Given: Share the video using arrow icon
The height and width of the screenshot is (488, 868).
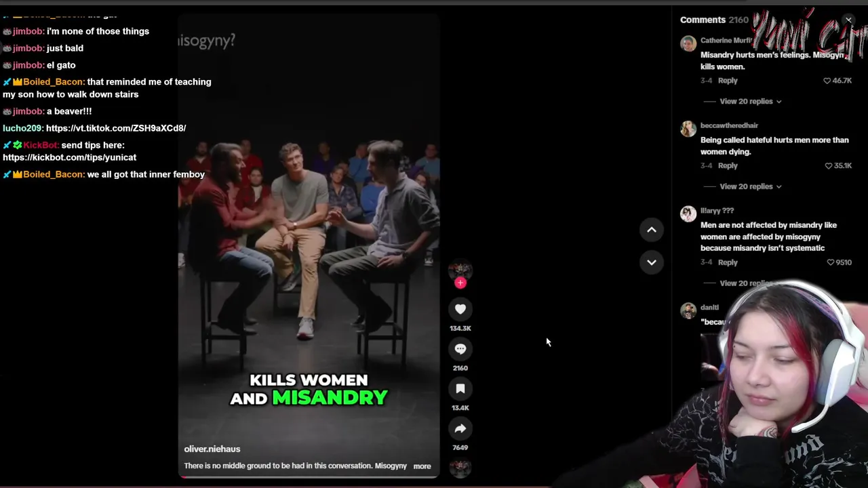Looking at the screenshot, I should click(460, 428).
